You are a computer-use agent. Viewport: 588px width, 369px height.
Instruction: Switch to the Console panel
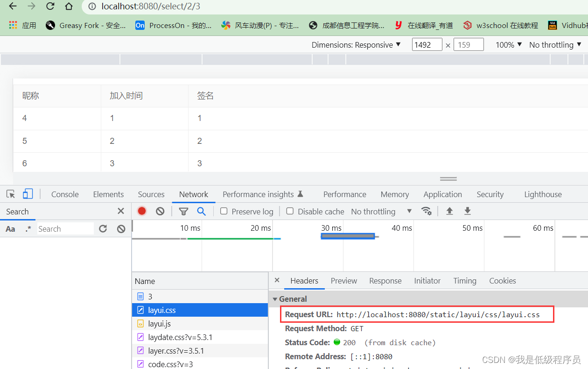(64, 194)
